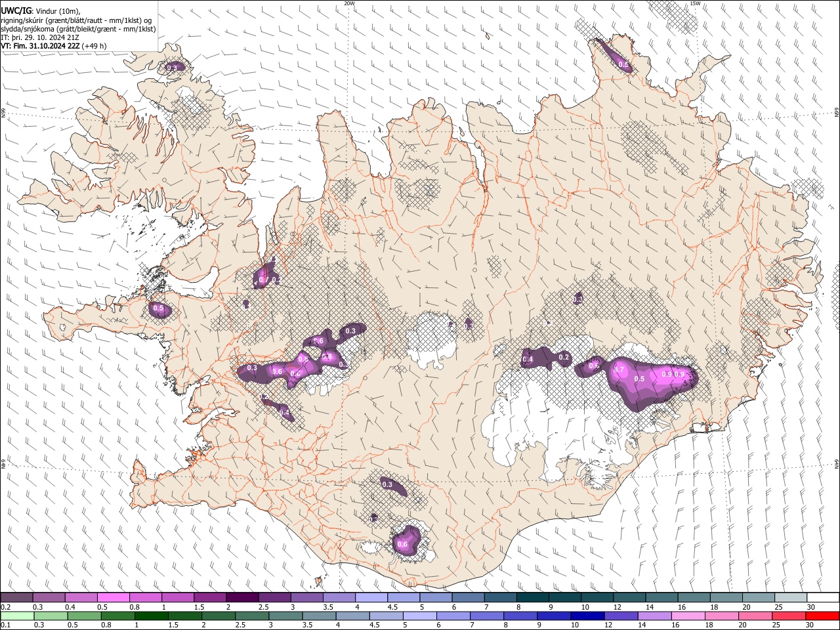Click the 'rigning/skúrir' legend description line
This screenshot has width=840, height=630.
click(77, 20)
